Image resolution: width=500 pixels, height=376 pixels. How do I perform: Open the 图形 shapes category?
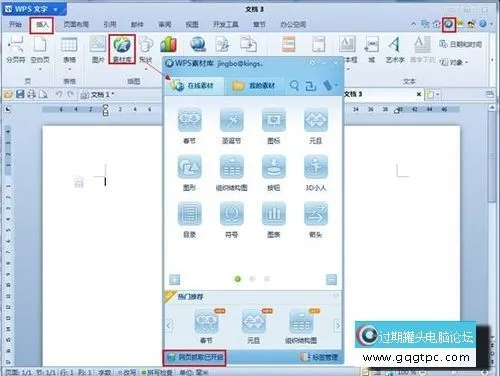click(189, 173)
